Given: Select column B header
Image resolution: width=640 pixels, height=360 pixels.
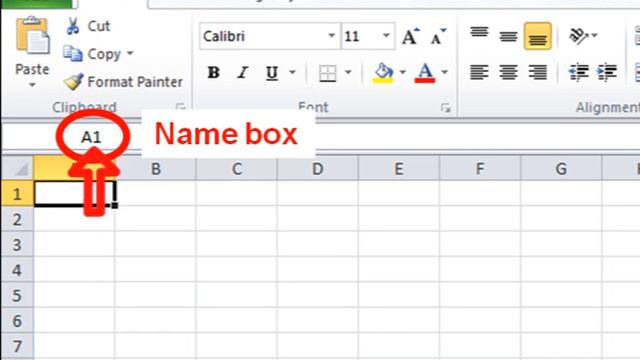Looking at the screenshot, I should pyautogui.click(x=156, y=168).
